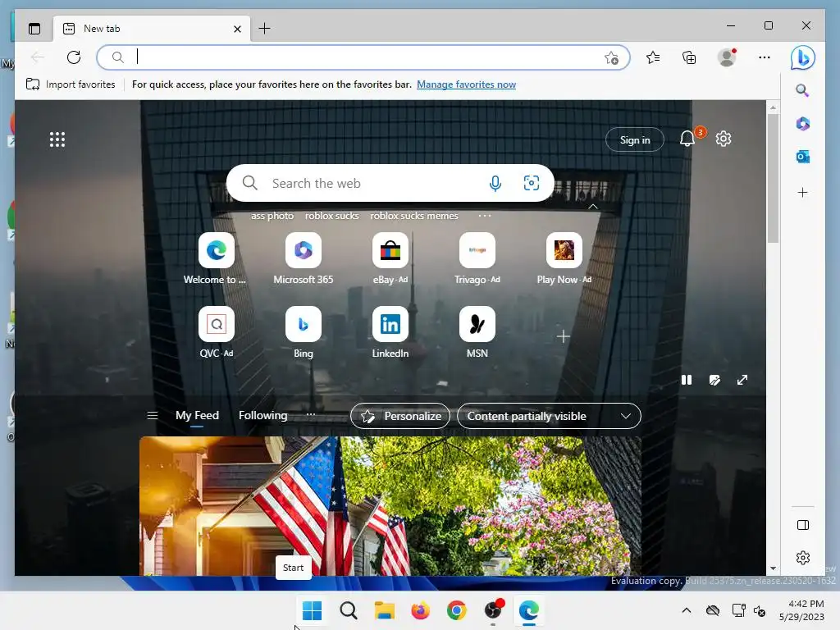This screenshot has width=840, height=630.
Task: Pause background video
Action: (687, 380)
